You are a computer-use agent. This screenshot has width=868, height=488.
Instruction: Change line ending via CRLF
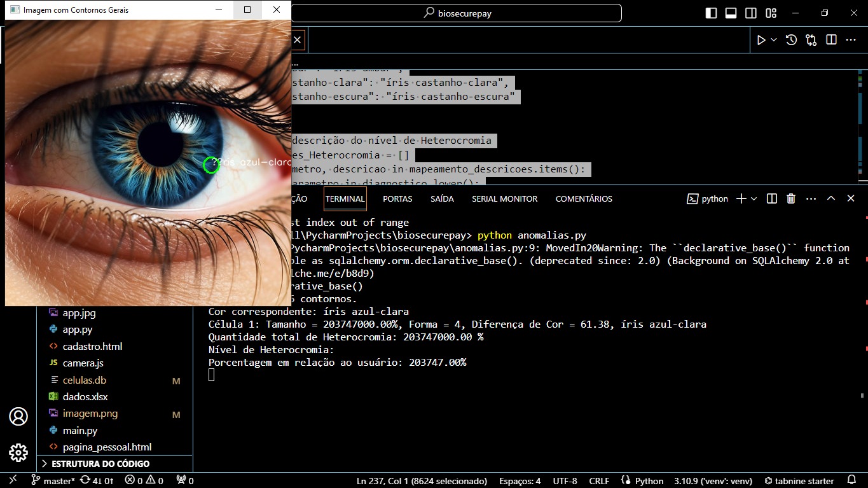[x=599, y=481]
